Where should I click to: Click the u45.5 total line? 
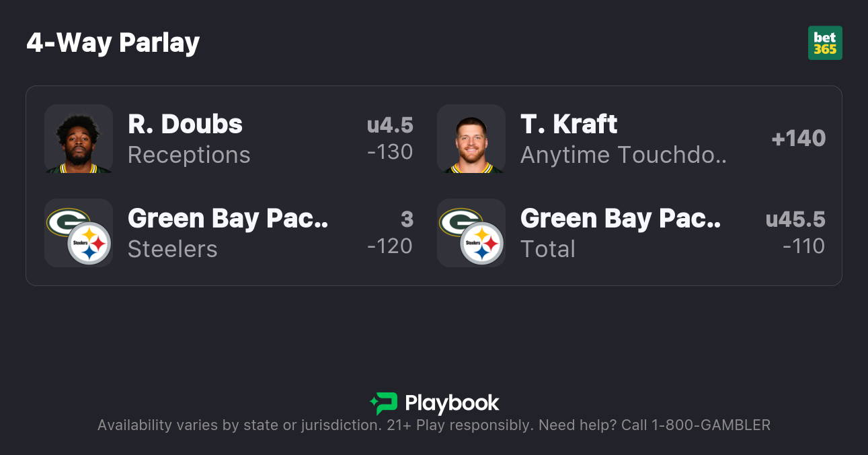(x=795, y=219)
